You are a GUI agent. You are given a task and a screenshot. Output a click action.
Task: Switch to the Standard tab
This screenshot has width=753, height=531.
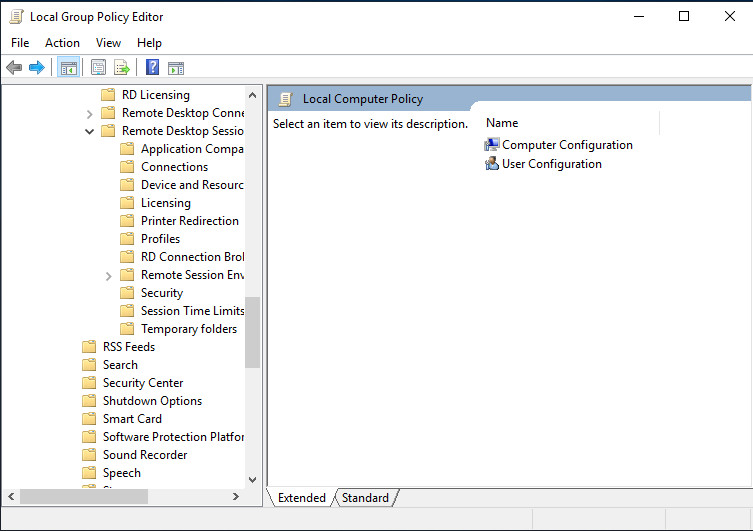(x=365, y=498)
